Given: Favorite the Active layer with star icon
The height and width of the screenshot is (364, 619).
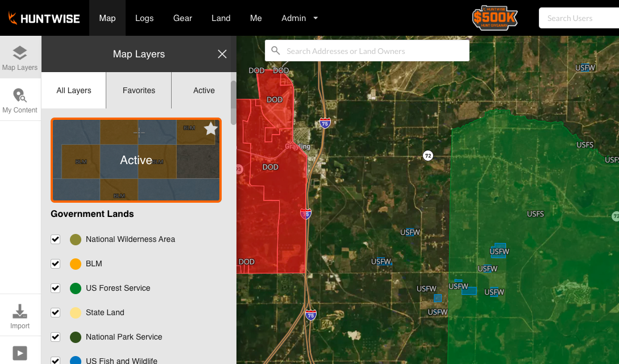Looking at the screenshot, I should pos(211,128).
